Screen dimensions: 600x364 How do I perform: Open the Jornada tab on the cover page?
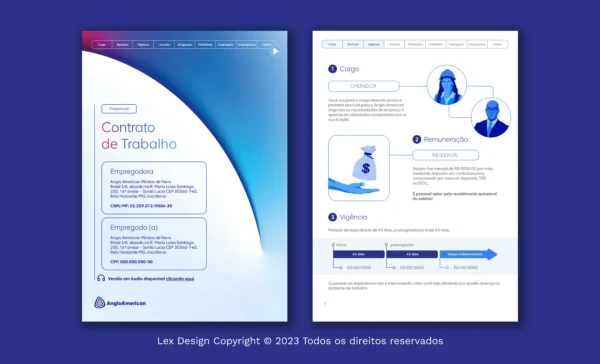click(x=164, y=45)
